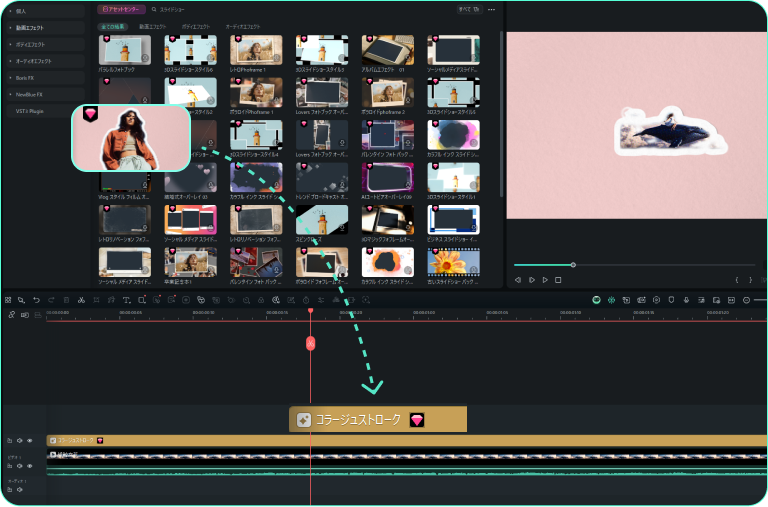Click the stop square button under preview
The height and width of the screenshot is (507, 768).
[558, 280]
